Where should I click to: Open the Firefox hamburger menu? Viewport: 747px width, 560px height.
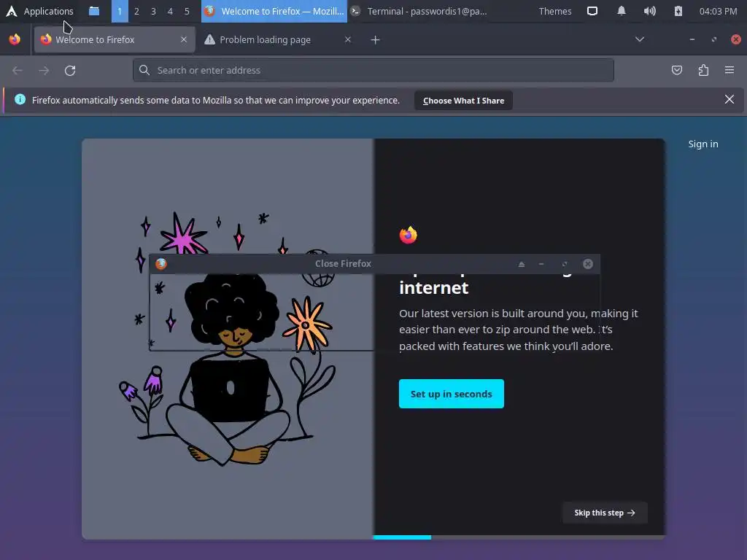[x=729, y=71]
